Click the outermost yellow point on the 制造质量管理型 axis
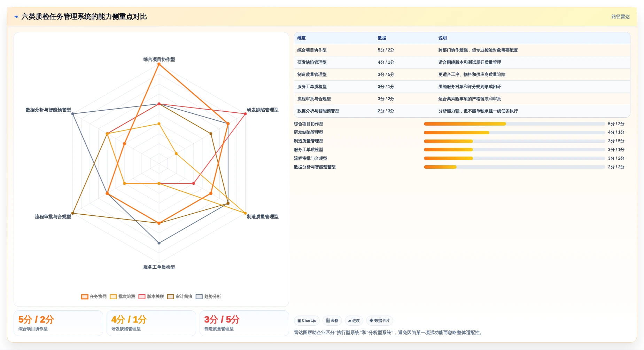The width and height of the screenshot is (644, 350). tap(245, 213)
